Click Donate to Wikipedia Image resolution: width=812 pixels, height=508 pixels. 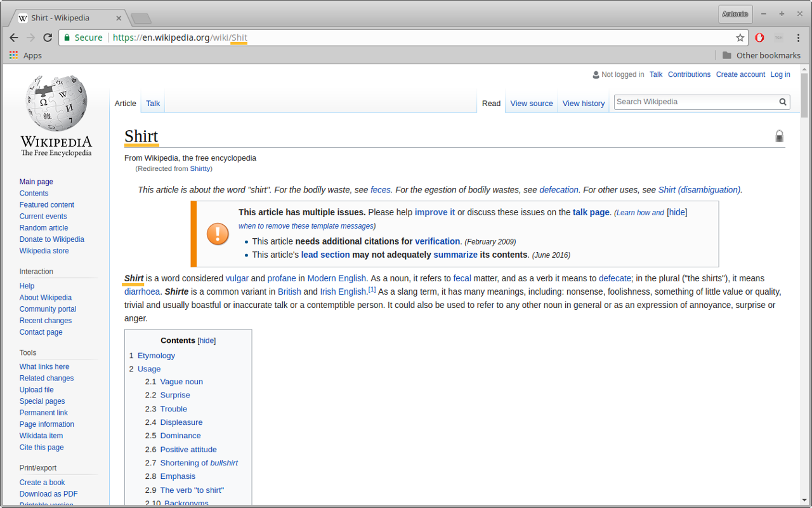[x=52, y=239]
